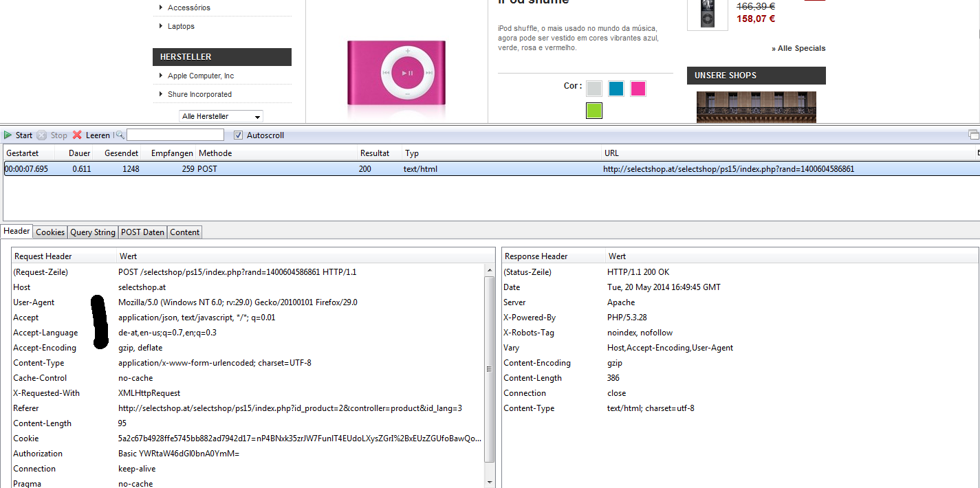980x488 pixels.
Task: Select the pink color swatch
Action: pos(638,89)
